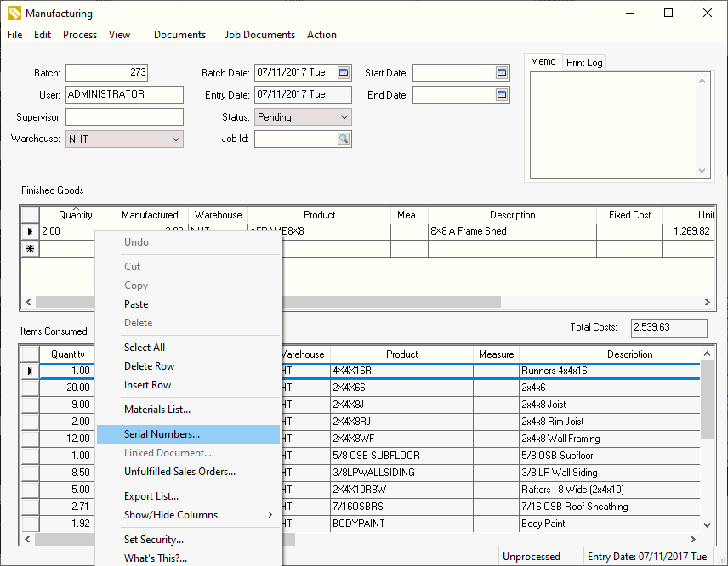Open the Job Documents menu
The height and width of the screenshot is (566, 728).
click(x=259, y=35)
